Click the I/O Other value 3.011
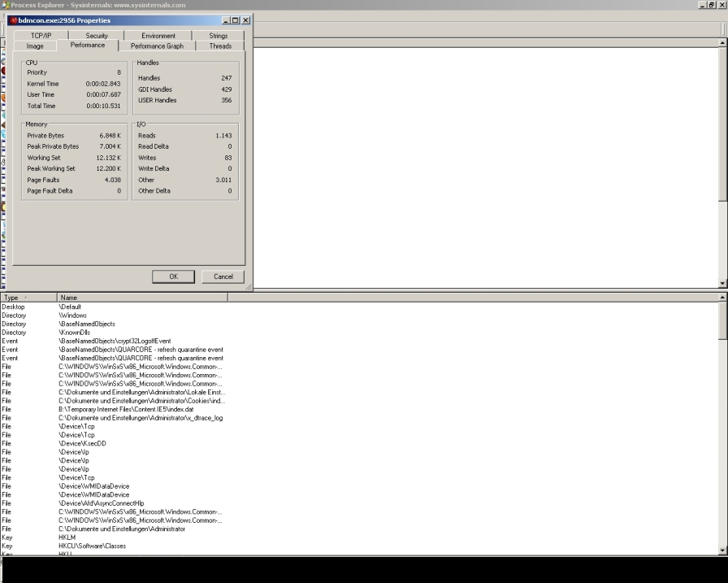 pyautogui.click(x=223, y=180)
